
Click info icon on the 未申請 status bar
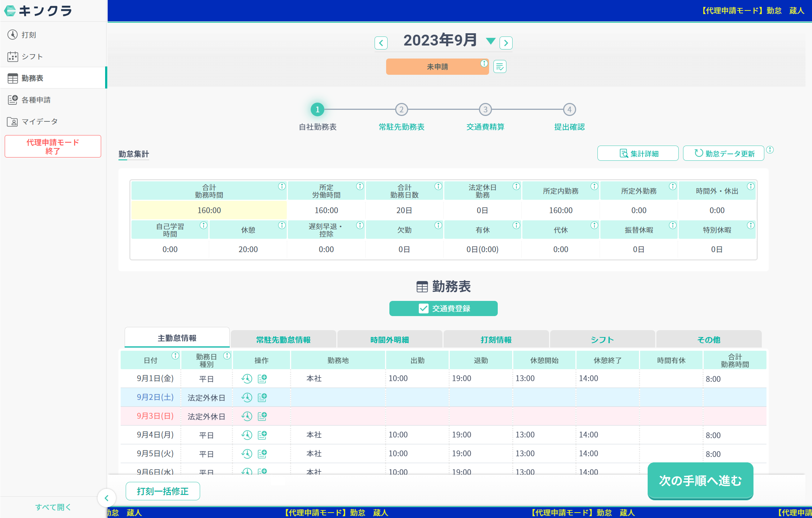coord(484,64)
